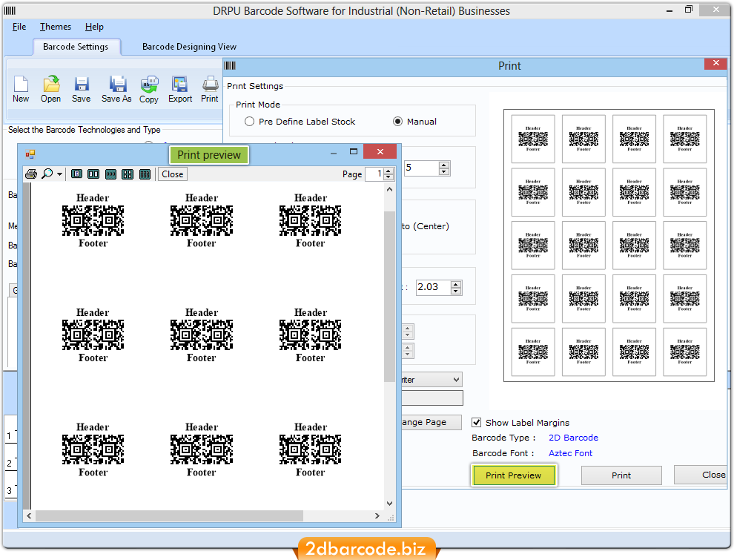The width and height of the screenshot is (734, 560).
Task: Click Close button in Print dialog
Action: click(x=702, y=475)
